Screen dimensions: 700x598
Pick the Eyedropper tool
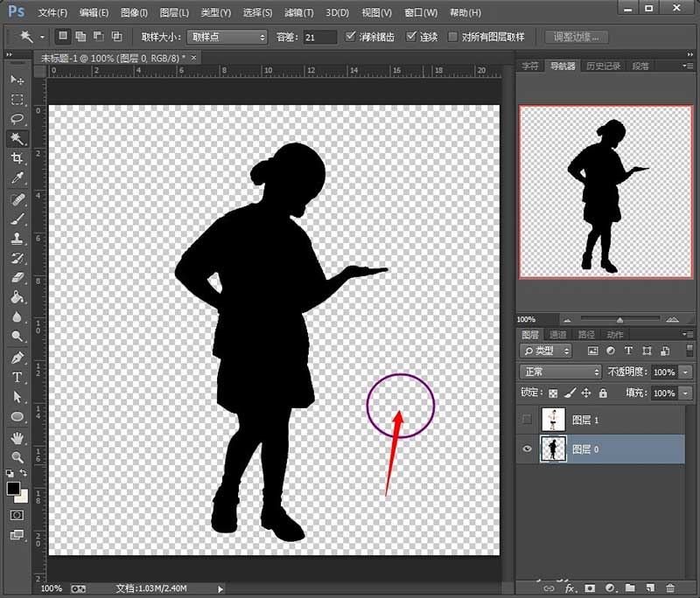[x=17, y=178]
